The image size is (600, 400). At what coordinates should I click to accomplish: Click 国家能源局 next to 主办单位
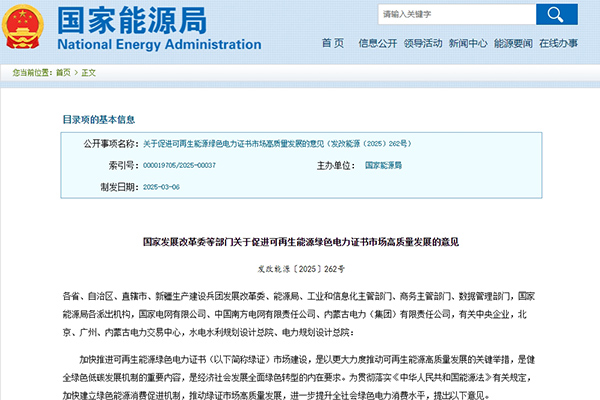coord(384,165)
